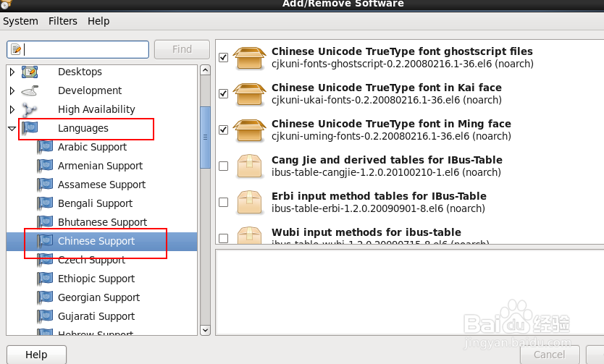
Task: Click the category list scroll-up arrow
Action: 205,70
